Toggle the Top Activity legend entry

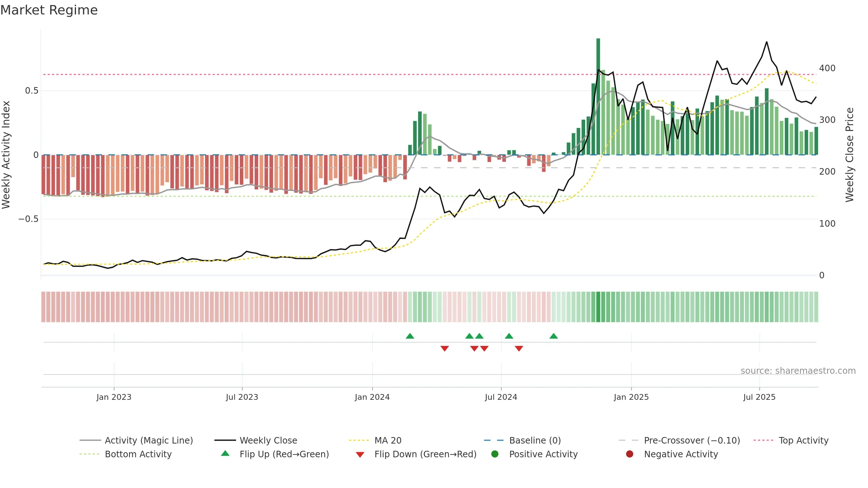pos(791,440)
